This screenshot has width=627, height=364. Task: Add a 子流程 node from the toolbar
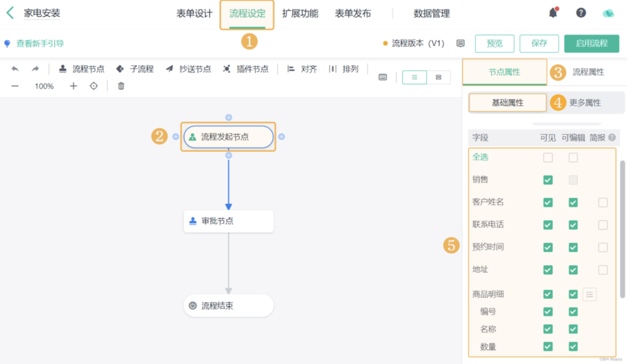pos(135,69)
